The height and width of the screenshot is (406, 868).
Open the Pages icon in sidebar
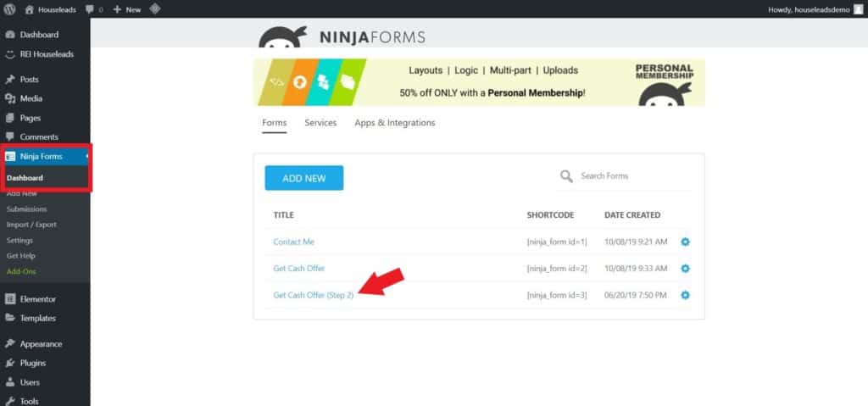click(10, 118)
